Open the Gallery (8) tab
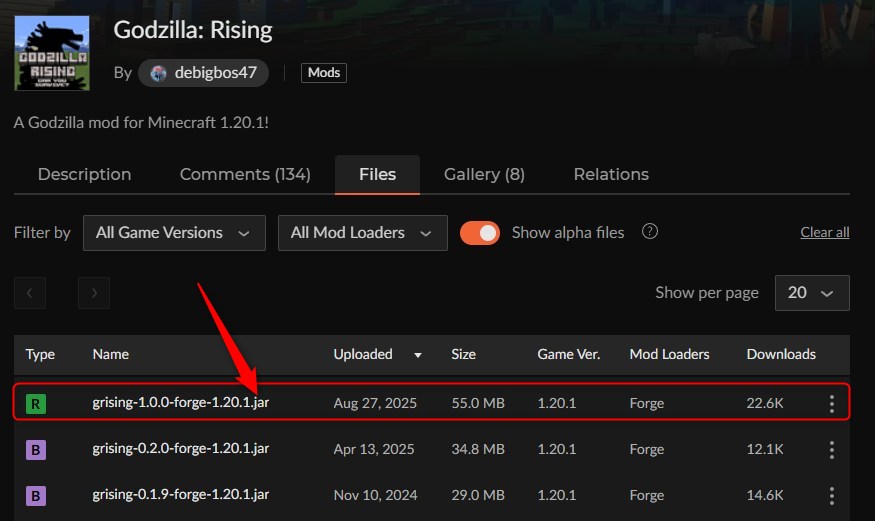Viewport: 875px width, 521px height. click(484, 175)
